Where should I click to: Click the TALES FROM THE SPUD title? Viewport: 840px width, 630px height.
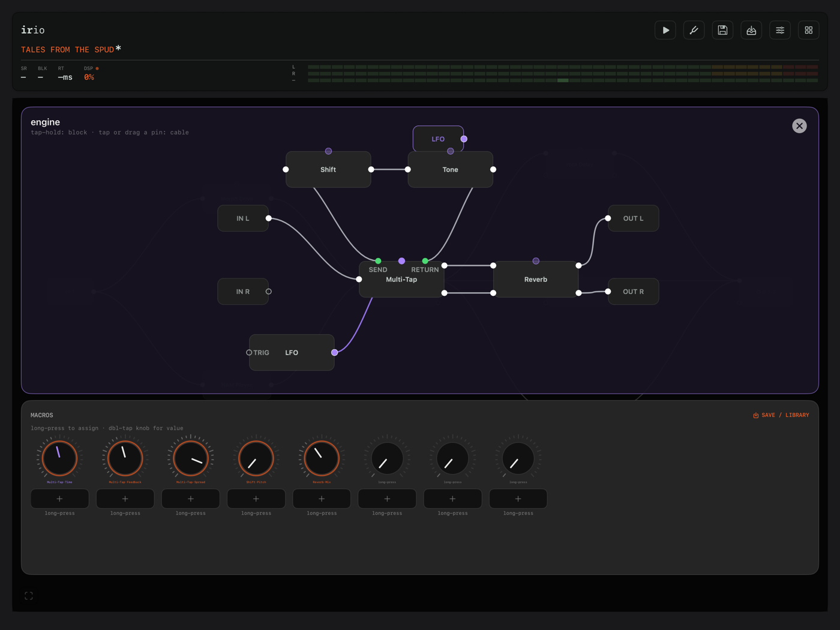coord(67,50)
